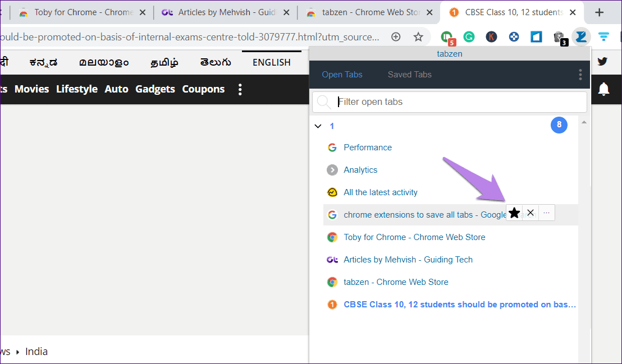This screenshot has width=622, height=364.
Task: Switch to the Toby for Chrome browser tab
Action: (82, 13)
